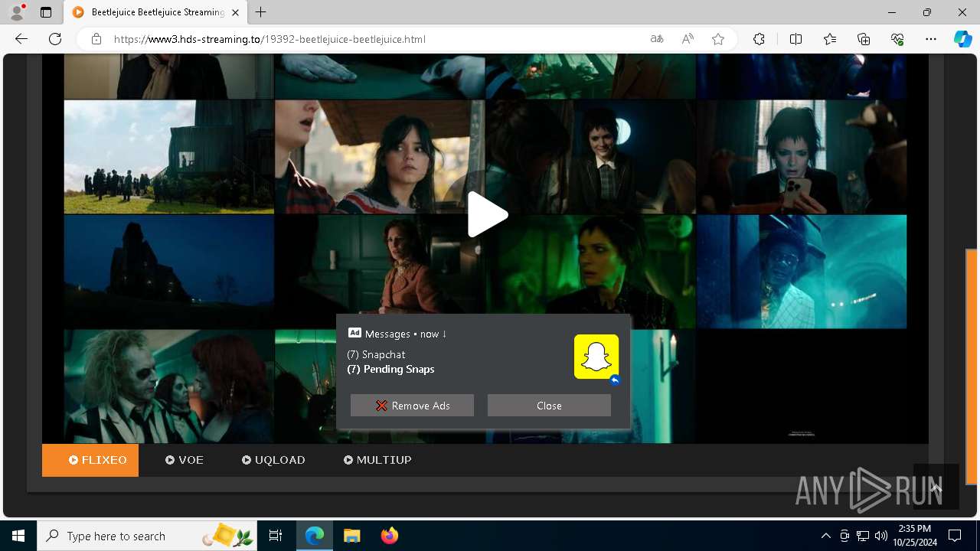Click the Remove Ads button

pyautogui.click(x=412, y=406)
